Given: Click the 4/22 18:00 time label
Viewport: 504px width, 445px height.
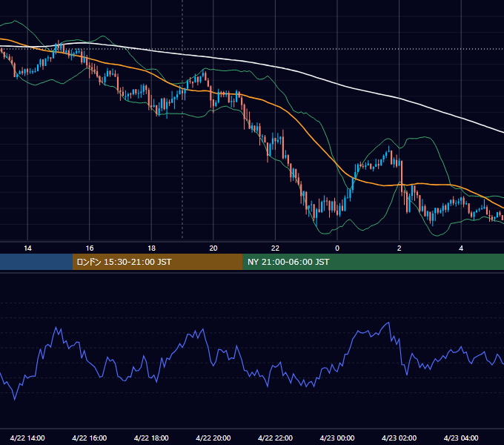Looking at the screenshot, I should tap(151, 438).
